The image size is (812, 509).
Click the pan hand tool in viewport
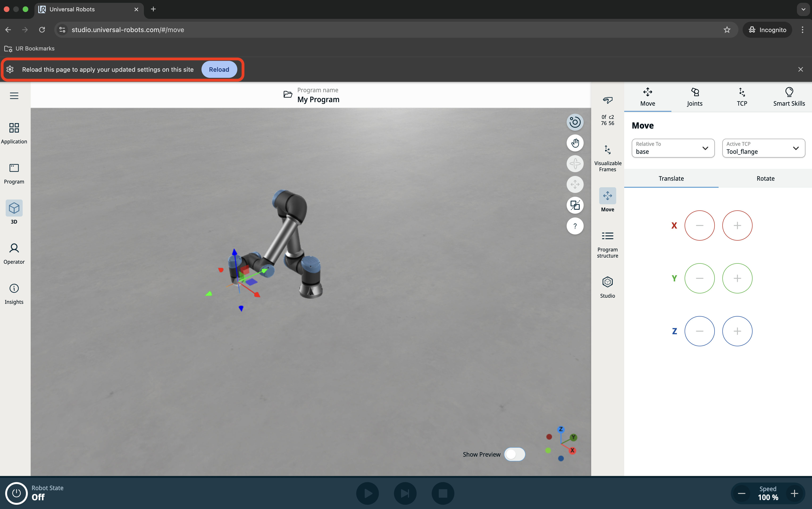pos(575,143)
